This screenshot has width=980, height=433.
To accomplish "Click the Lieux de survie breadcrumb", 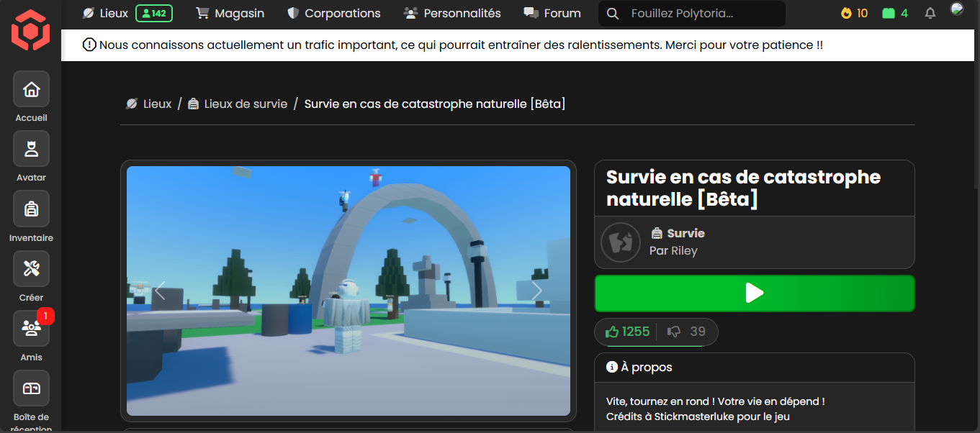I will point(245,104).
